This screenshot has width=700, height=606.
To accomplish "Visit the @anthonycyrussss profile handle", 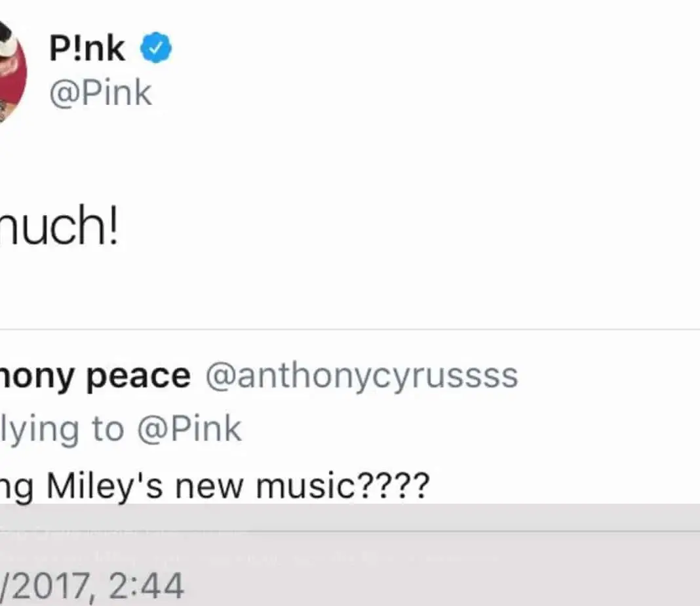I will coord(362,376).
